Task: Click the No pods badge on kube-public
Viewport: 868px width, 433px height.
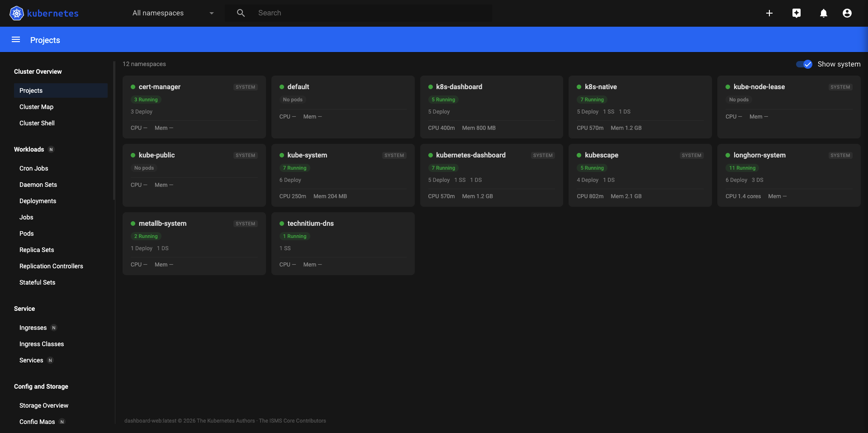Action: (144, 168)
